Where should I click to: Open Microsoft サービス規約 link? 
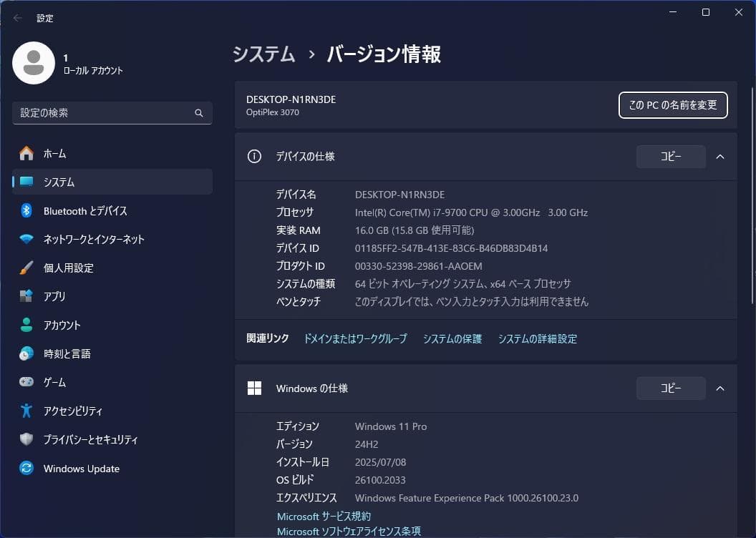pyautogui.click(x=323, y=516)
